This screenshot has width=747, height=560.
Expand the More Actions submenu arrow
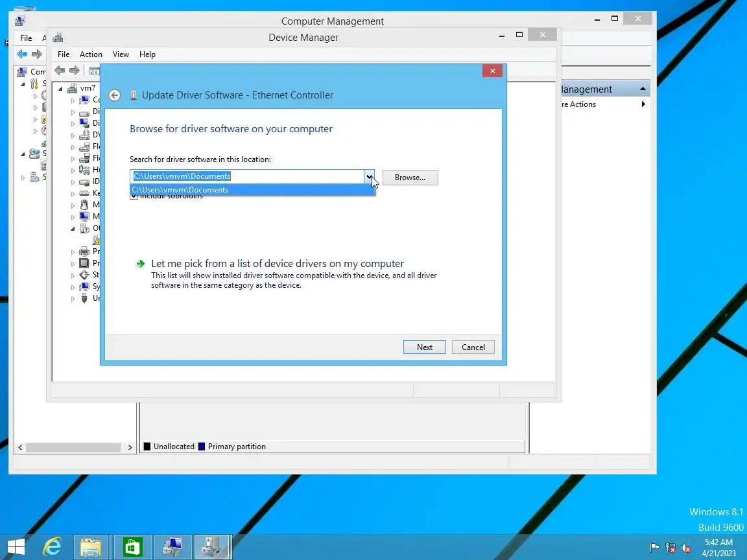coord(643,104)
